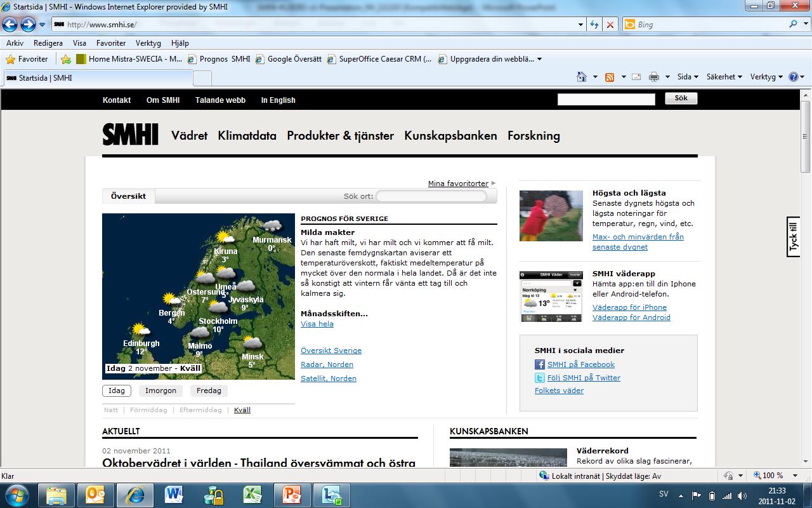Open the Hjälp menu
The width and height of the screenshot is (812, 508).
180,43
